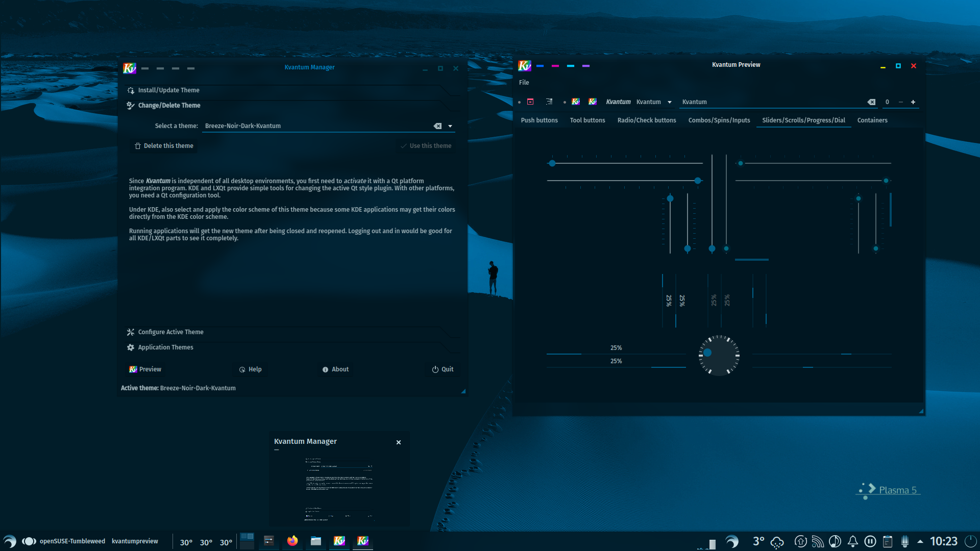The height and width of the screenshot is (551, 980).
Task: Click the pink window icon in Preview toolbar
Action: [x=530, y=102]
